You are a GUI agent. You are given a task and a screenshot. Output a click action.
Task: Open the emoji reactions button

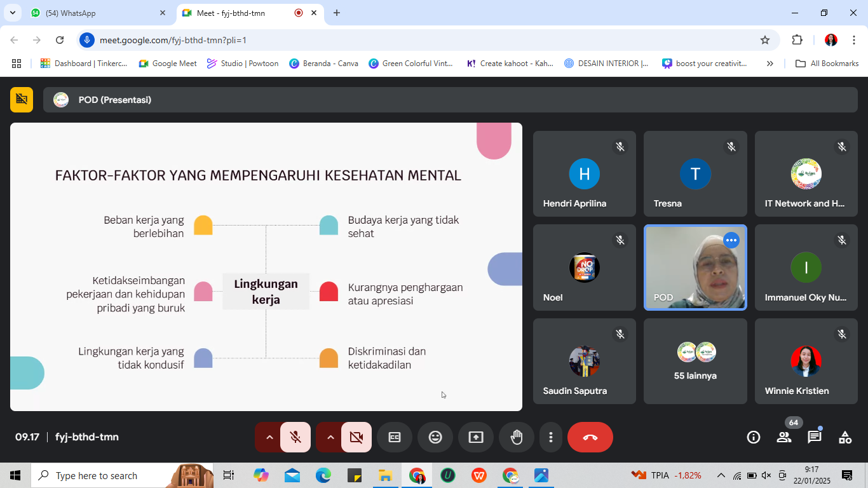pyautogui.click(x=435, y=437)
